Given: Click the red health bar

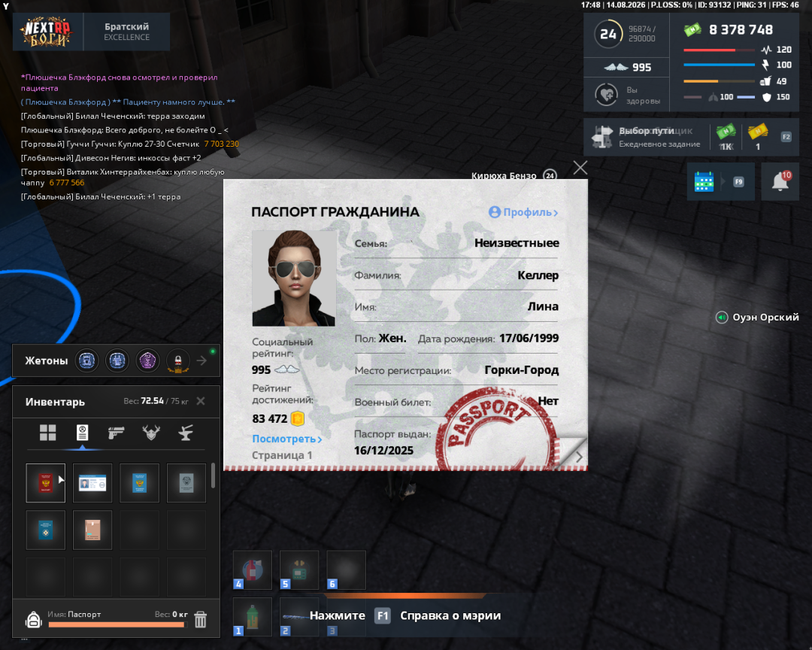Looking at the screenshot, I should pyautogui.click(x=719, y=50).
